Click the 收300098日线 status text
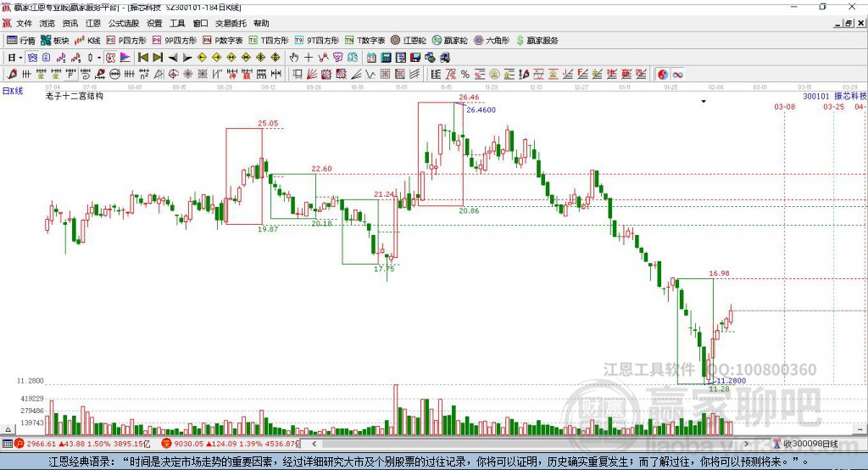 (810, 444)
